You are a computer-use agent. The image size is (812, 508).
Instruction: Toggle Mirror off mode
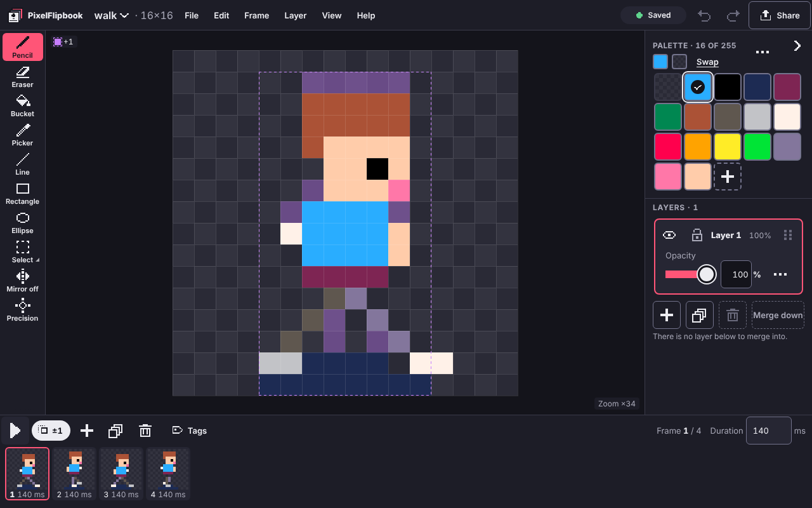[x=23, y=281]
